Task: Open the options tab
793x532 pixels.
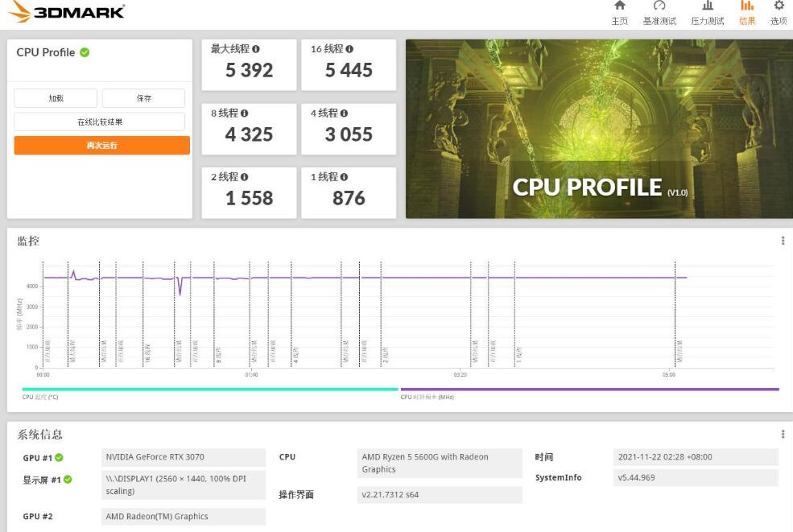Action: 779,13
